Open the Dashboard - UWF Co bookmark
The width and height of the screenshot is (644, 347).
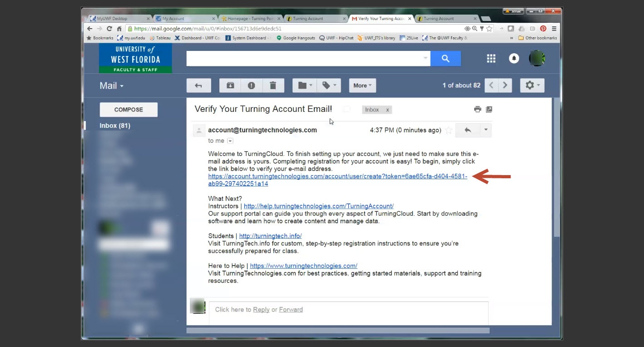197,38
